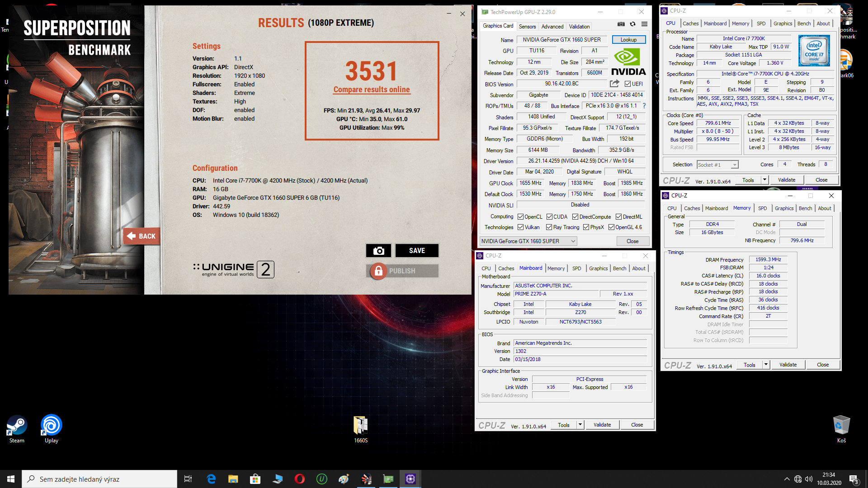
Task: Toggle the DirectCompute checkbox
Action: click(575, 217)
